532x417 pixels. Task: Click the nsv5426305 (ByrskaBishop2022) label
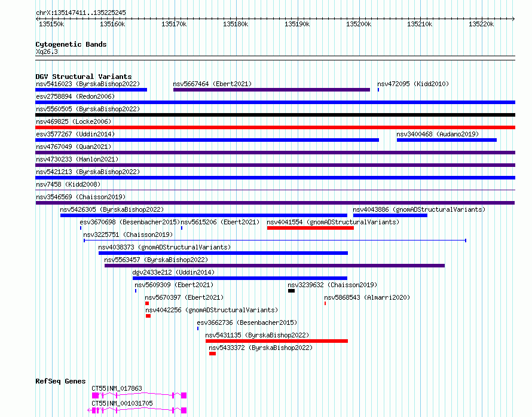pyautogui.click(x=112, y=209)
